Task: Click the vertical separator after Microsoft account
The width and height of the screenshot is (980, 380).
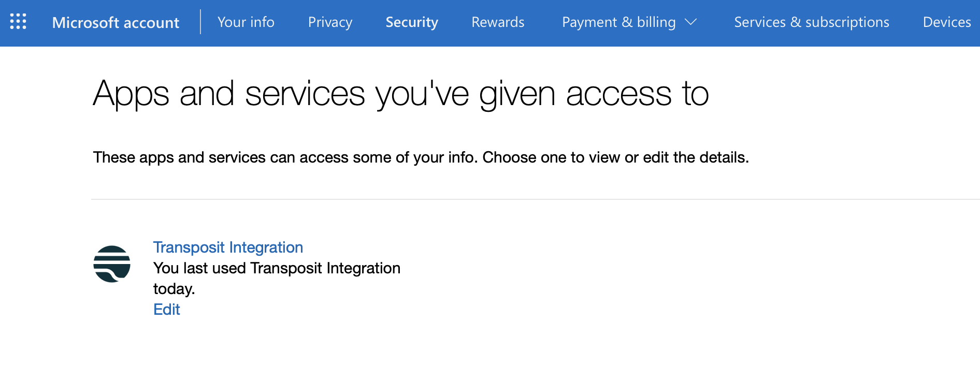Action: pos(200,22)
